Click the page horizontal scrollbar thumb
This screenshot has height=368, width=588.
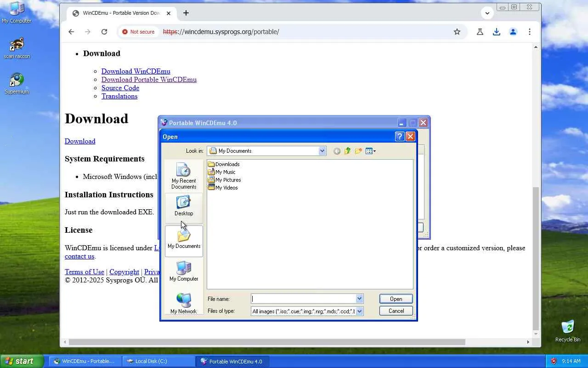point(267,342)
